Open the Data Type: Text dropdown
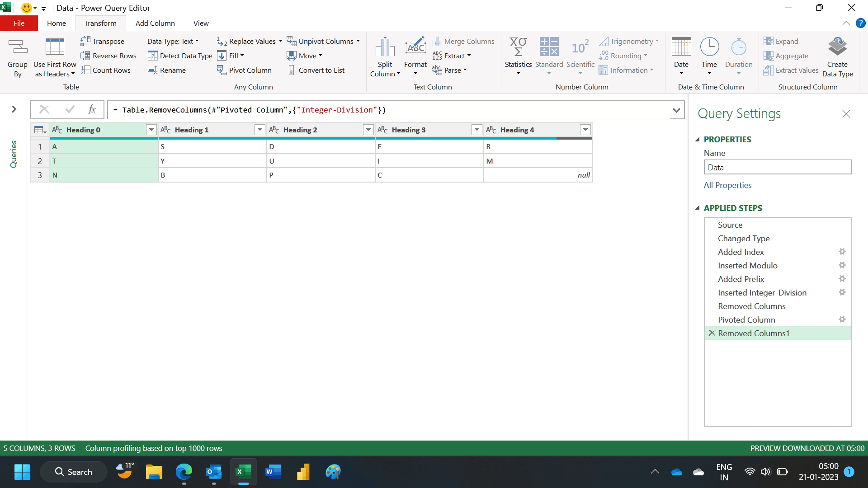868x488 pixels. [173, 41]
